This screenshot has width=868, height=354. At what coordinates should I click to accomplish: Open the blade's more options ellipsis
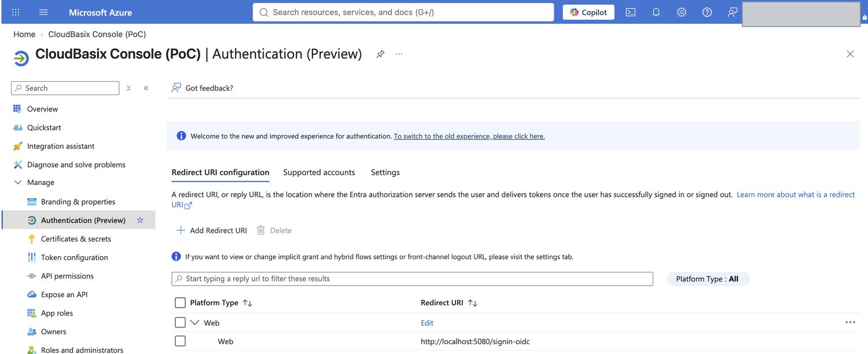(x=399, y=54)
